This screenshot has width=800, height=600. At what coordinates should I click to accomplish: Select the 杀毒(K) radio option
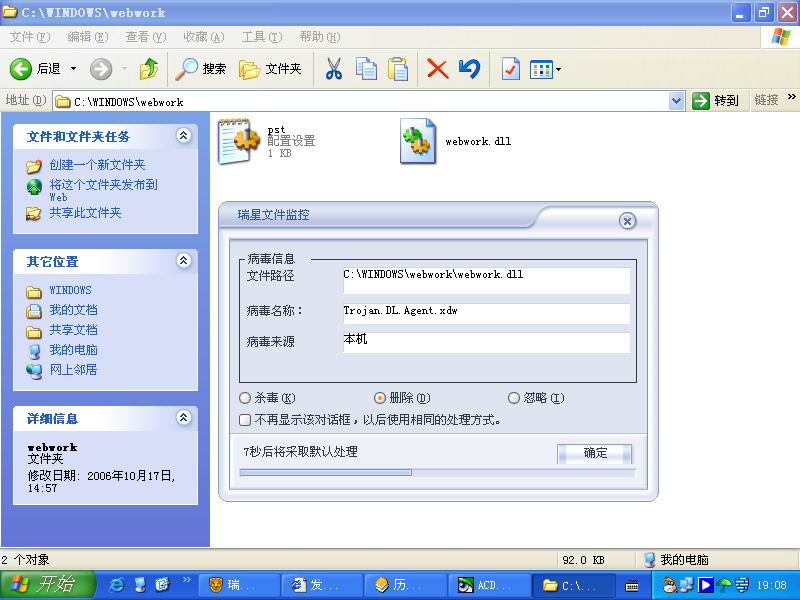245,397
